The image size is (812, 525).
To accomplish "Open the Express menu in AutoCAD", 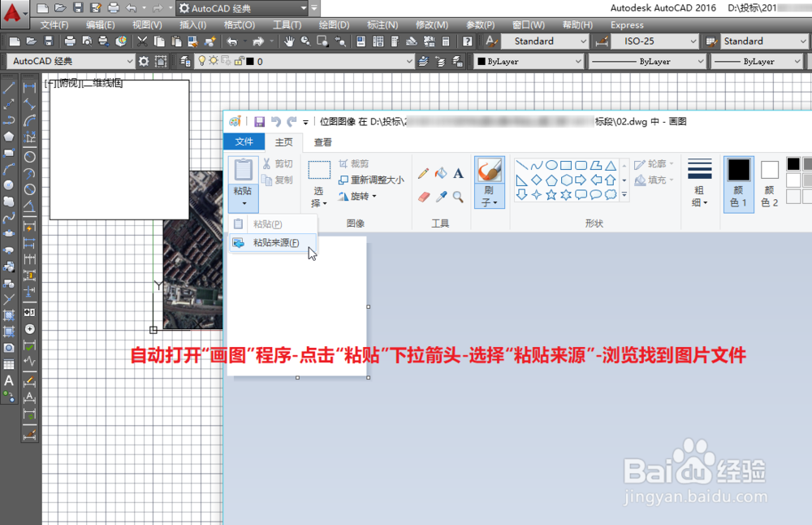I will pos(627,25).
